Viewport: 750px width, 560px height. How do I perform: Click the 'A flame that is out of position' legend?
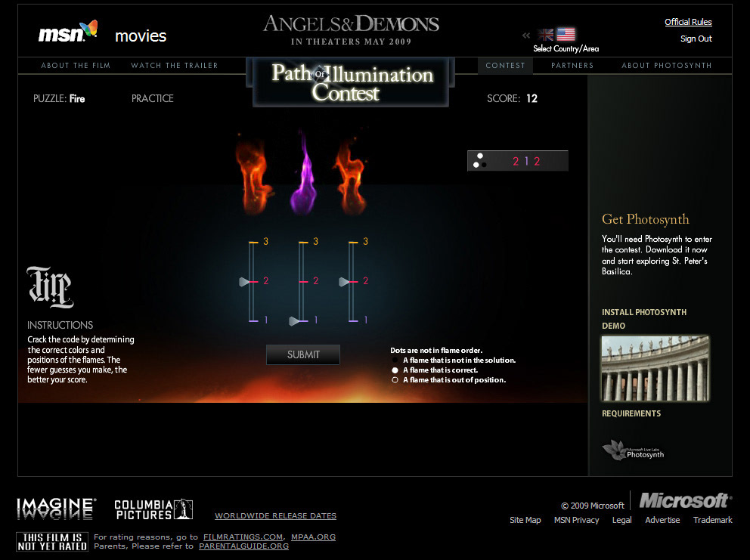coord(449,380)
